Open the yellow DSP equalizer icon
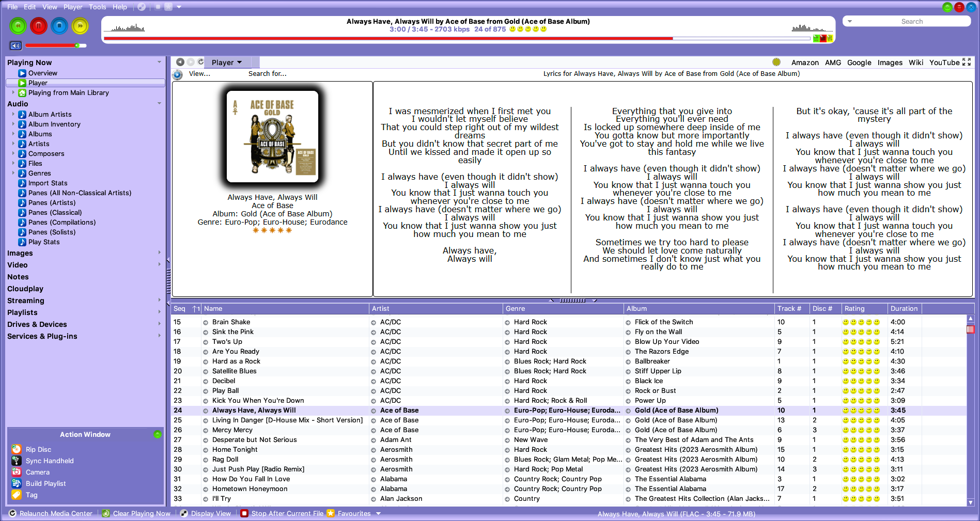This screenshot has height=521, width=980. 830,38
